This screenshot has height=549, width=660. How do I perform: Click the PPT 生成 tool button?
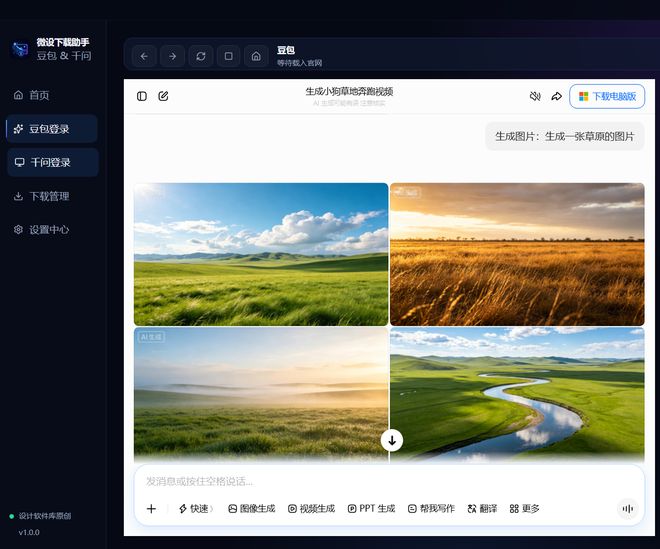372,509
